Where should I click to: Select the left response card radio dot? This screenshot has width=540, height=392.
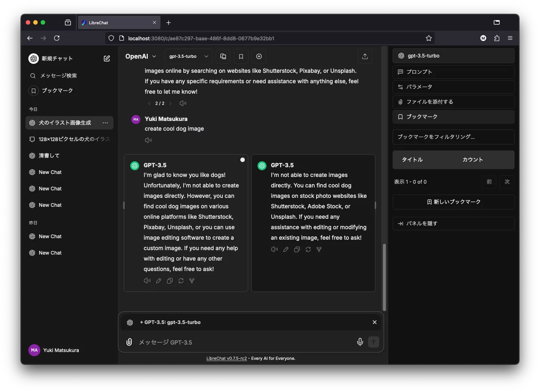[x=243, y=160]
